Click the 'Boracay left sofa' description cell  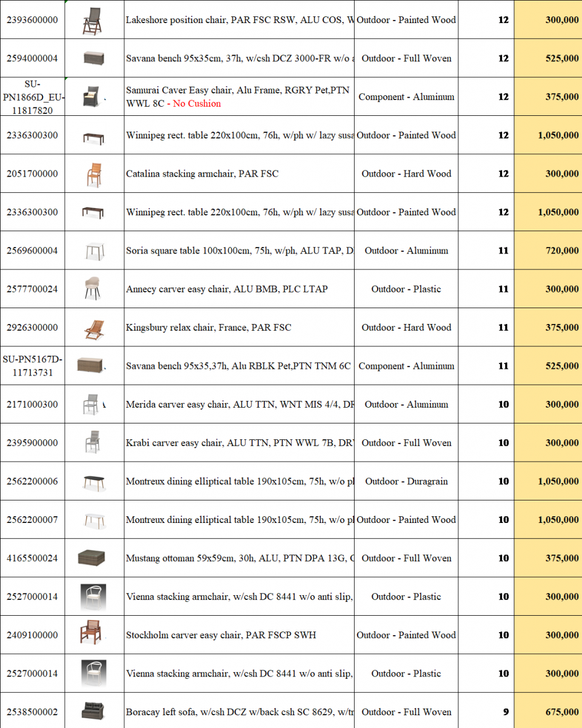tap(239, 712)
